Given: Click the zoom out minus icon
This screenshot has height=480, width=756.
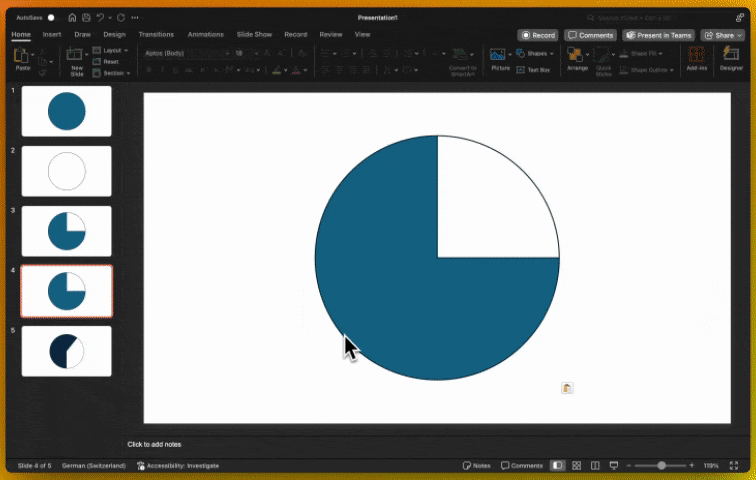Looking at the screenshot, I should (629, 466).
